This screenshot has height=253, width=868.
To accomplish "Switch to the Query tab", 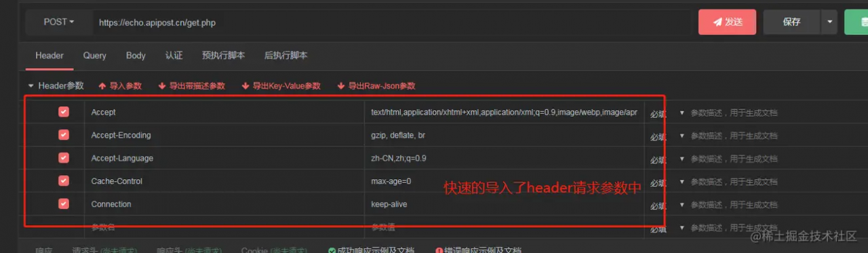I will coord(95,56).
